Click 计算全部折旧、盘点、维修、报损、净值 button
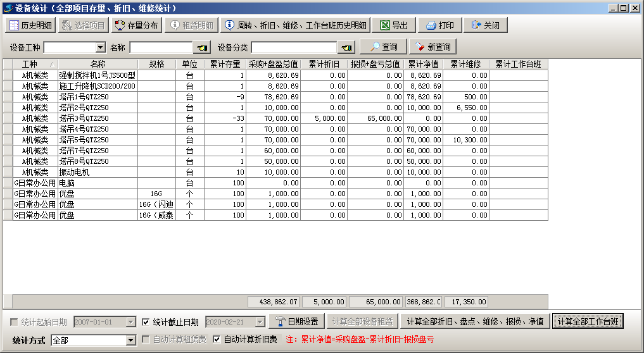 click(475, 321)
